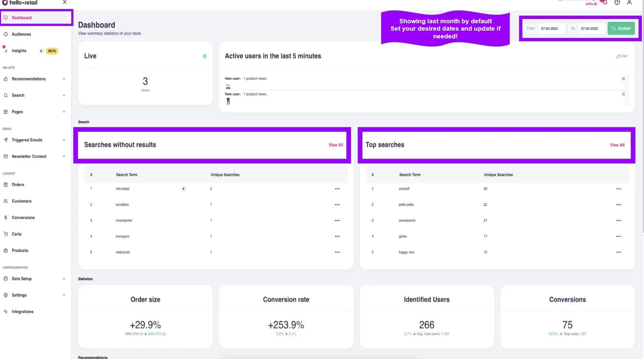The width and height of the screenshot is (644, 359).
Task: Expand the Triggered Emails submenu
Action: pos(64,140)
